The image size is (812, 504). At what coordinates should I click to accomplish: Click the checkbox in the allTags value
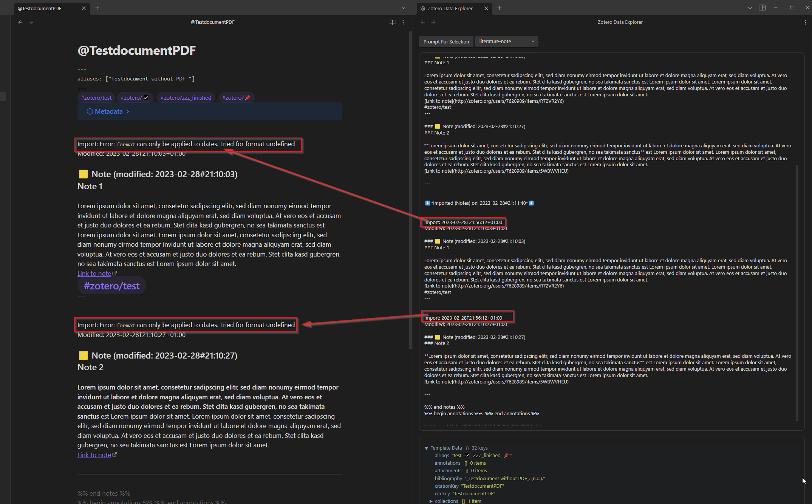467,455
